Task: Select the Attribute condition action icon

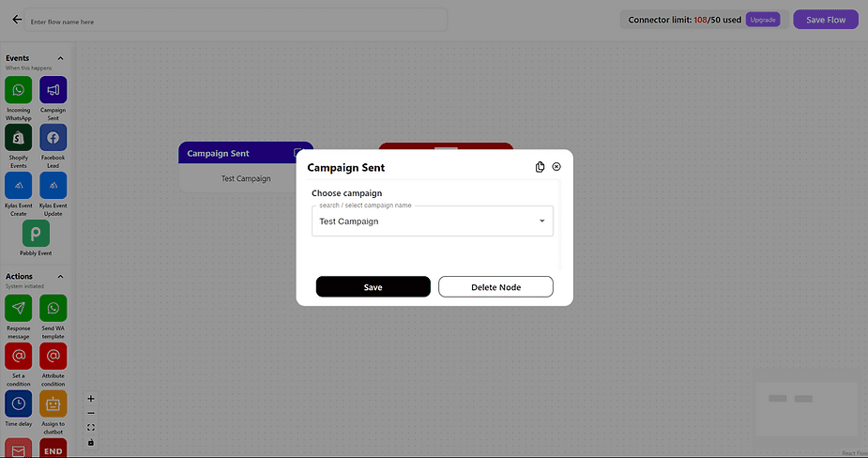Action: pyautogui.click(x=53, y=356)
